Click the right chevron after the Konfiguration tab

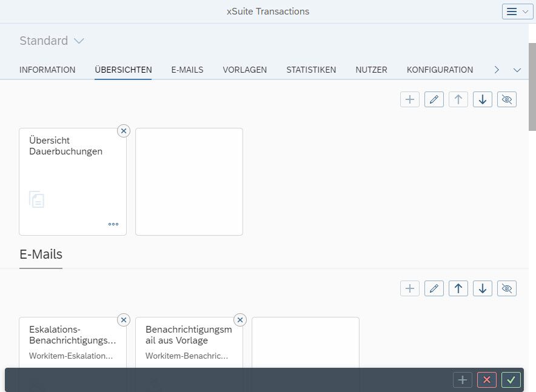496,70
